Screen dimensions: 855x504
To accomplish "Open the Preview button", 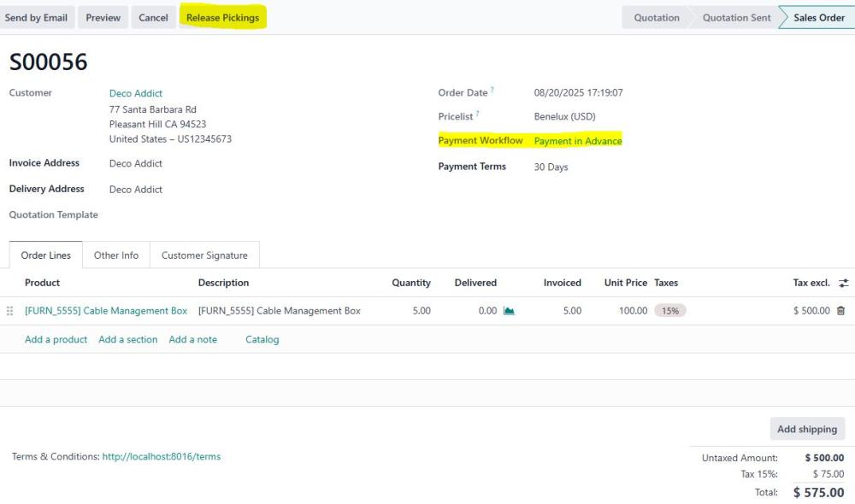I will pyautogui.click(x=103, y=17).
